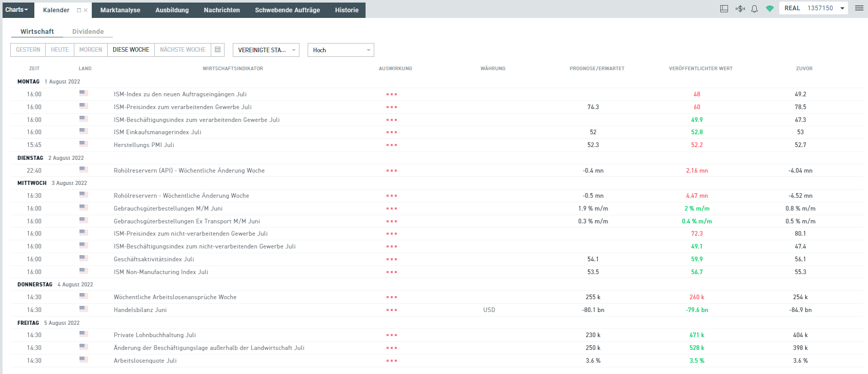This screenshot has width=868, height=374.
Task: Click the Arbeitslosenquote Juli indicator row
Action: (x=437, y=361)
